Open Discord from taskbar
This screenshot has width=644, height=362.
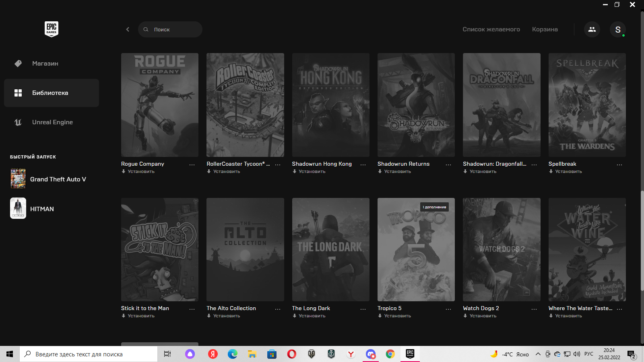(371, 354)
